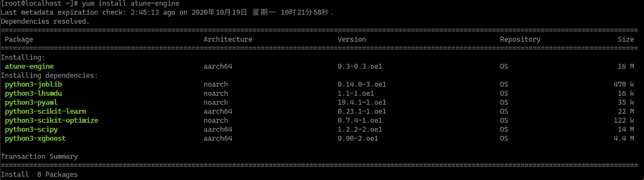
Task: Click the Install 8 Packages line
Action: click(x=39, y=174)
